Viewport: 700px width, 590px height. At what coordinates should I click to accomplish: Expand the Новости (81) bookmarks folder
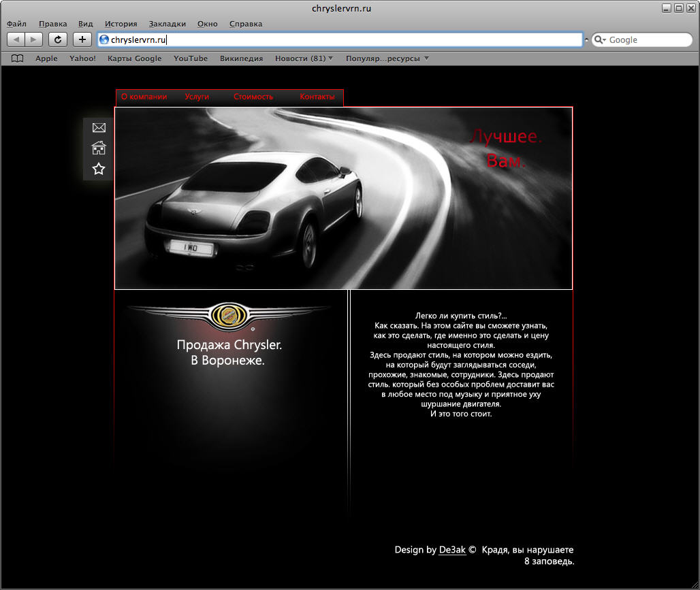click(300, 59)
